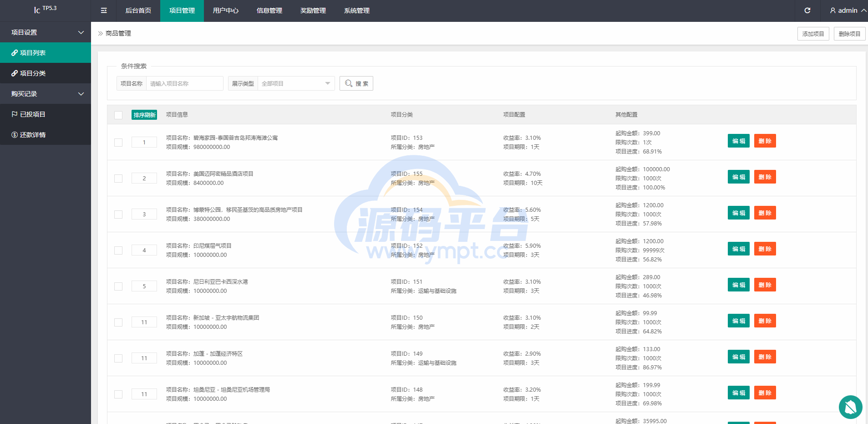The width and height of the screenshot is (868, 424).
Task: Click sort order field of project ID 155
Action: tap(144, 178)
